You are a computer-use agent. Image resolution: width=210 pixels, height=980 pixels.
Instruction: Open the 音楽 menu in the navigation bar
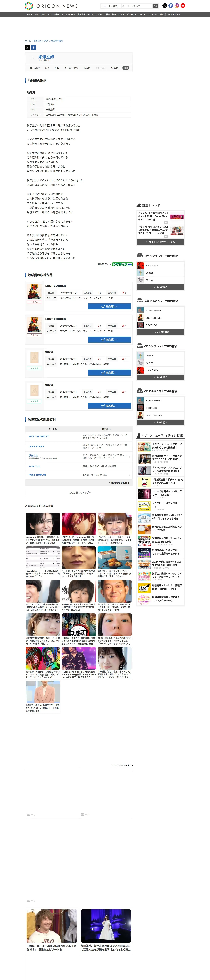pyautogui.click(x=43, y=15)
